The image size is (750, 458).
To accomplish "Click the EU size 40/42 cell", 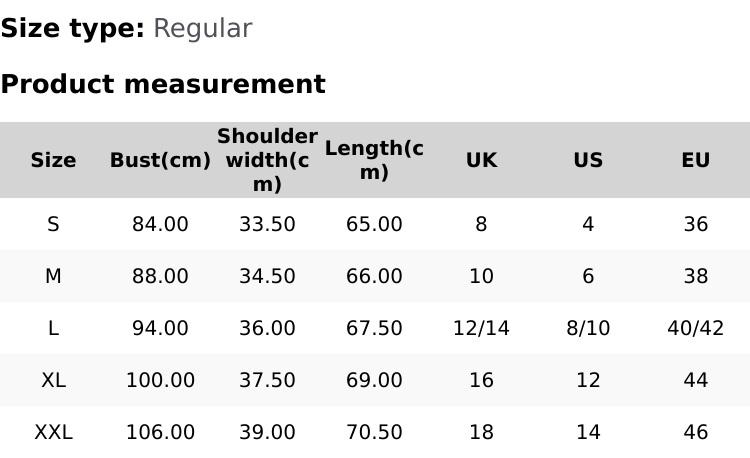I will tap(695, 328).
